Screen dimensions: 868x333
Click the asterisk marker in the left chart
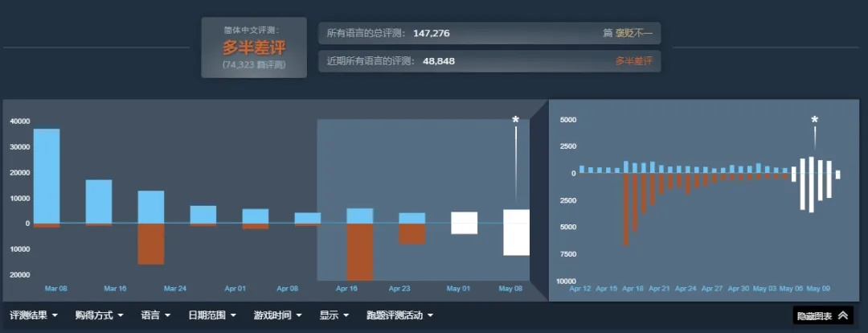click(x=516, y=119)
